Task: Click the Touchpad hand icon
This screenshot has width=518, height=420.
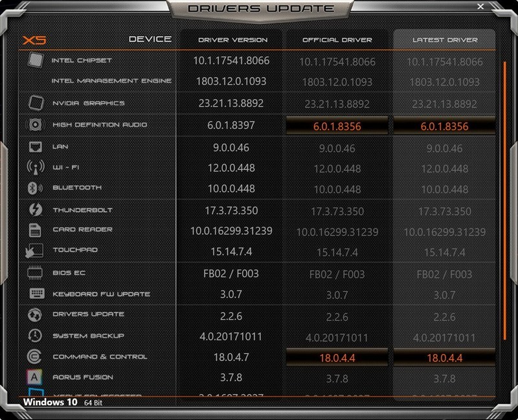Action: coord(34,250)
